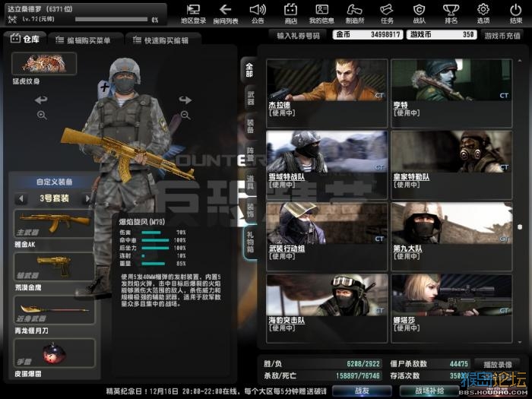Select 道具 items side tab
The width and height of the screenshot is (532, 399).
coord(250,182)
